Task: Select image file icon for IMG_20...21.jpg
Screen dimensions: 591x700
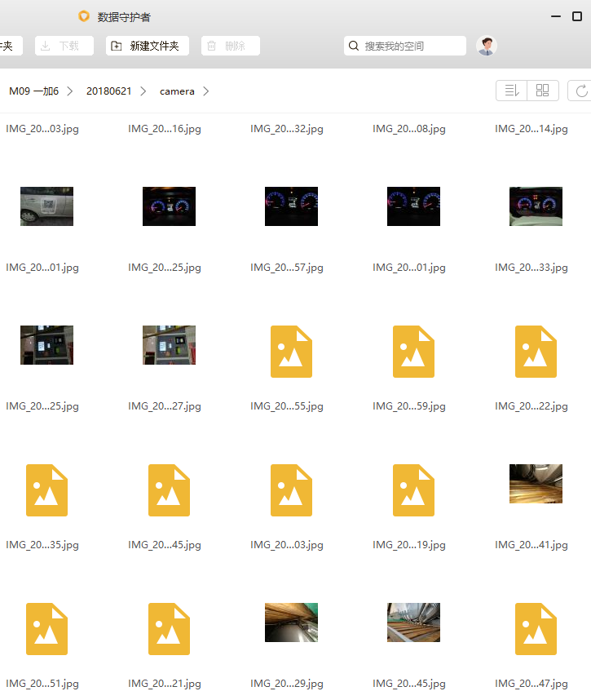Action: 169,629
